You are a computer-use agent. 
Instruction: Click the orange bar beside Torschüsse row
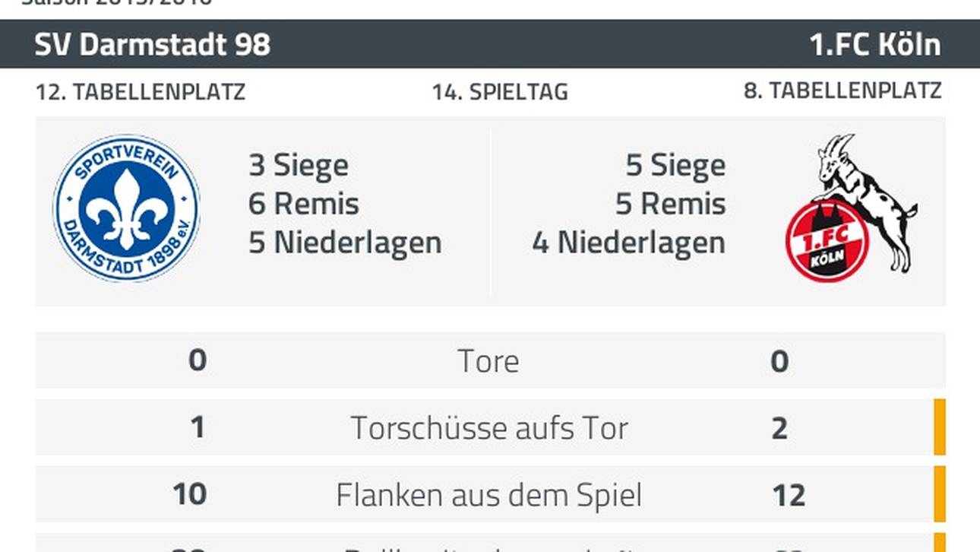940,427
